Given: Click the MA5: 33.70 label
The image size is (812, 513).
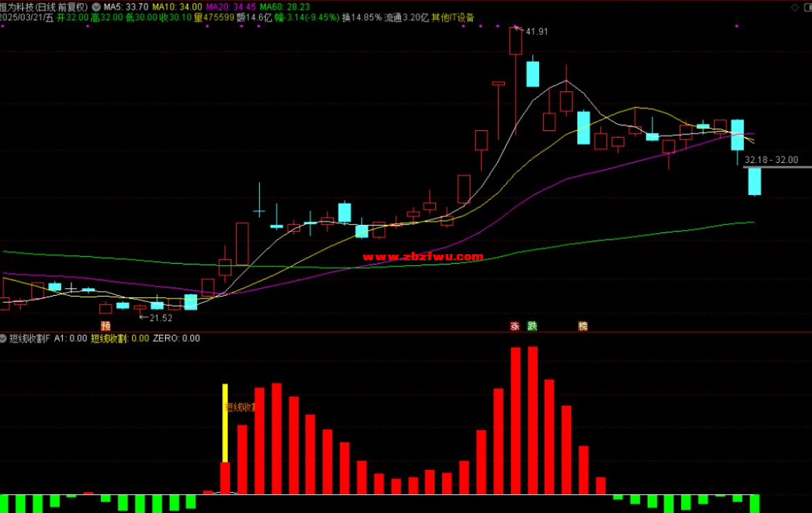Looking at the screenshot, I should tap(126, 7).
